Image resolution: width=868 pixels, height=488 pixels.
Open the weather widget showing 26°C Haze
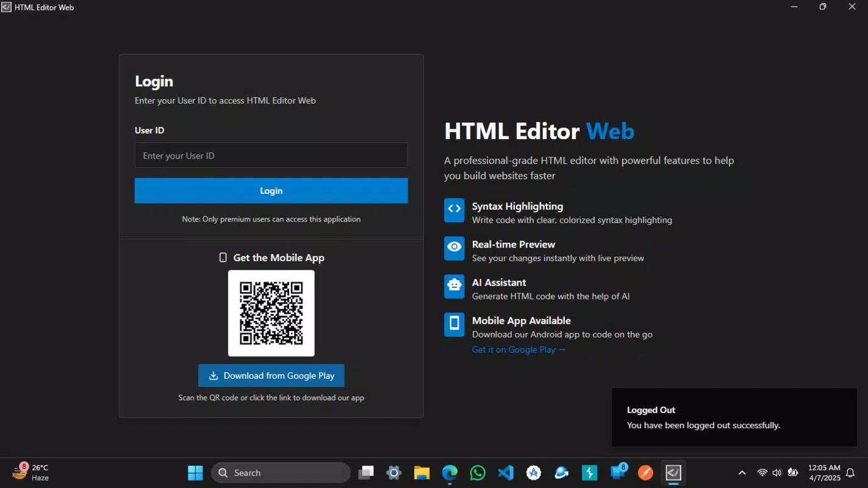click(30, 472)
